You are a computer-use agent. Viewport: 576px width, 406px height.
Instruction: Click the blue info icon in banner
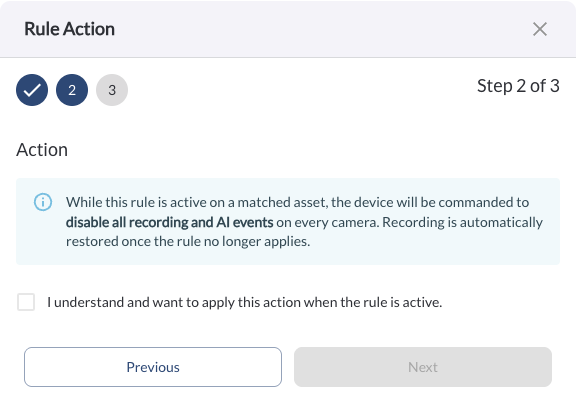click(43, 202)
